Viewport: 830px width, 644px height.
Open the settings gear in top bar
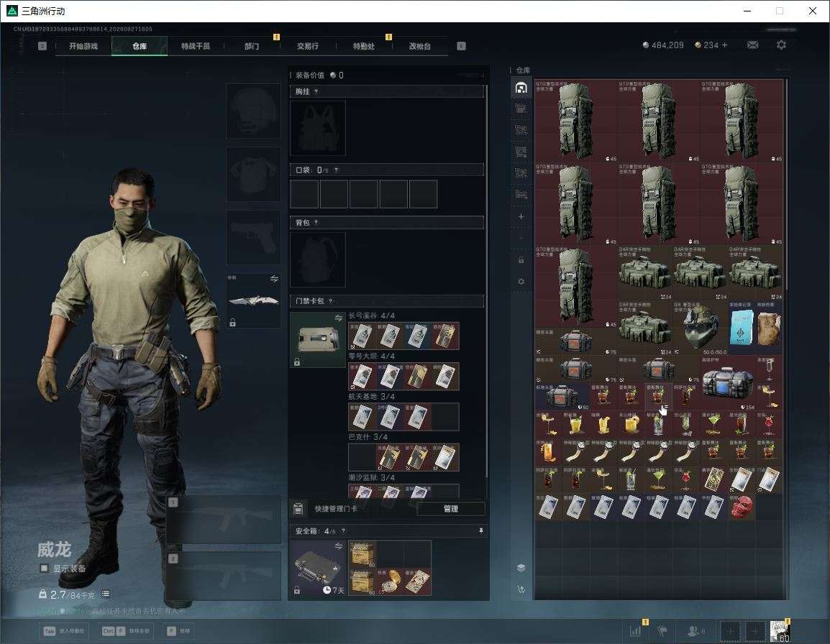pos(781,45)
